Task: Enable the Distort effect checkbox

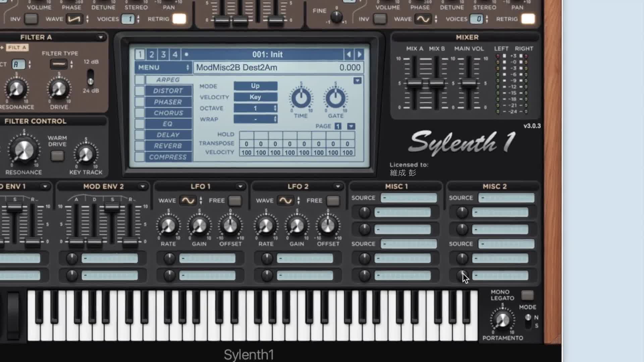Action: tap(140, 91)
